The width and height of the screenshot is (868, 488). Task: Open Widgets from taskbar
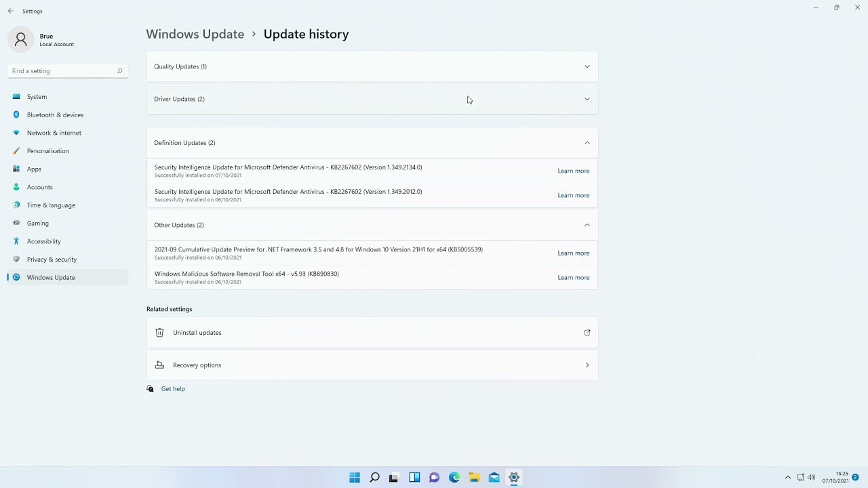click(x=414, y=477)
